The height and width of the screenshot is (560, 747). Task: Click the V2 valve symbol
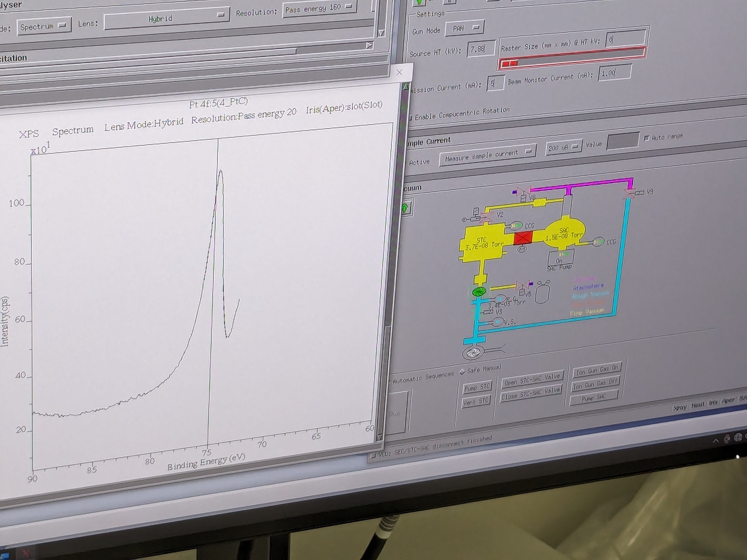coord(486,217)
